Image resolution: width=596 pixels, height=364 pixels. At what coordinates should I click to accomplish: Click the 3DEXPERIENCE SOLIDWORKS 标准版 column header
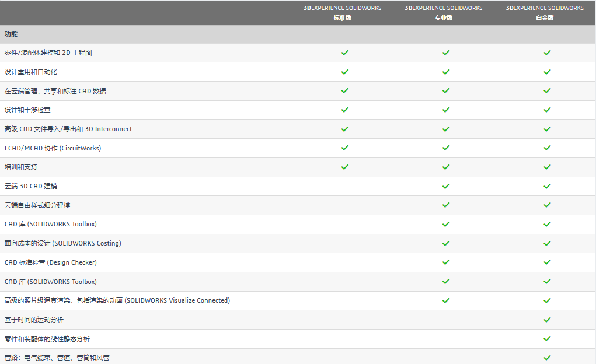[x=343, y=12]
